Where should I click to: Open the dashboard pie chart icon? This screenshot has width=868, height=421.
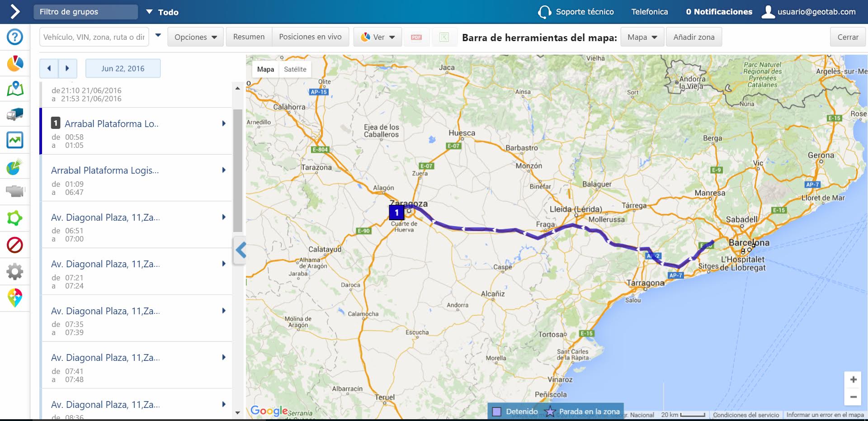[x=15, y=64]
